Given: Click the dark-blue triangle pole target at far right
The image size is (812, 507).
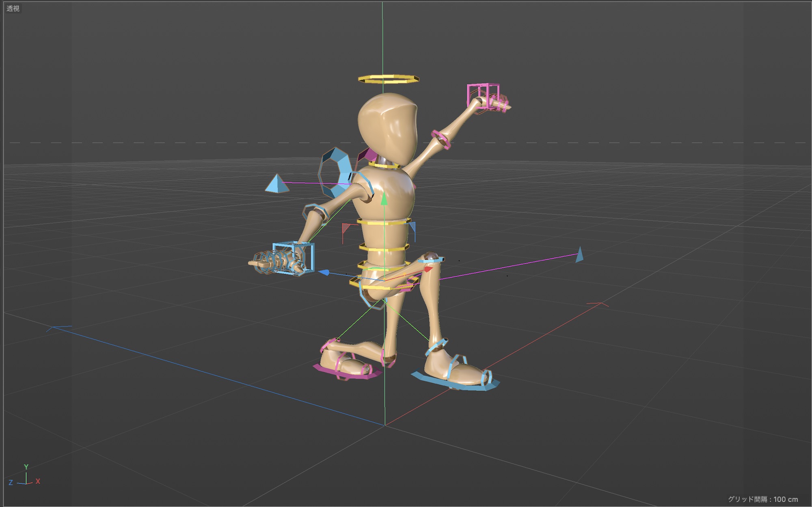Looking at the screenshot, I should 579,255.
